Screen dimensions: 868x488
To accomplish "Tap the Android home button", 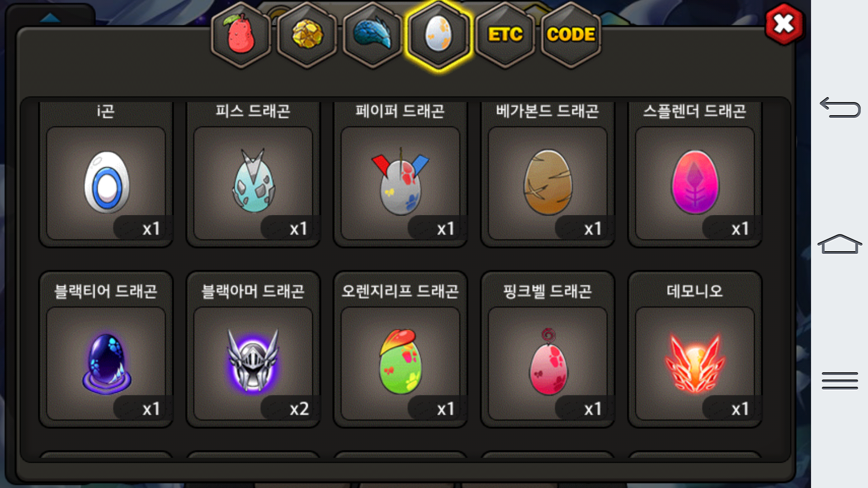I will [x=840, y=244].
